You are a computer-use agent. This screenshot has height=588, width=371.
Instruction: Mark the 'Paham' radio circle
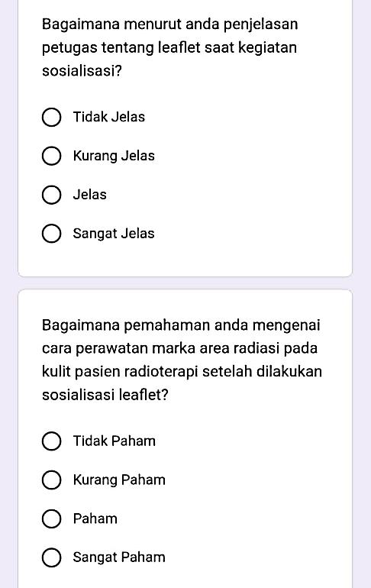point(51,519)
